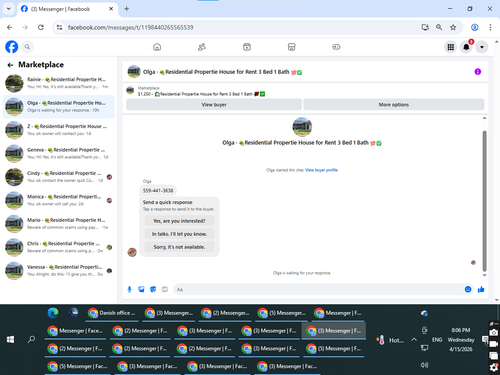Open the View buyer profile link
This screenshot has width=500, height=375.
(x=321, y=170)
